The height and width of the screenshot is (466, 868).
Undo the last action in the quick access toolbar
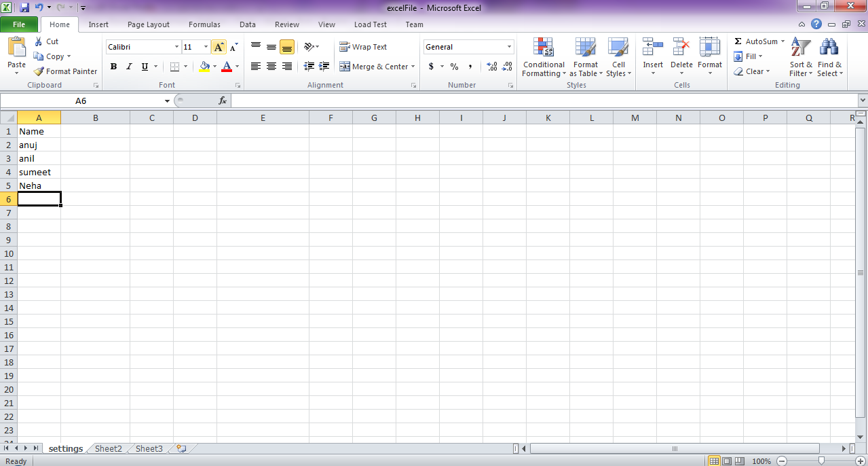click(39, 7)
